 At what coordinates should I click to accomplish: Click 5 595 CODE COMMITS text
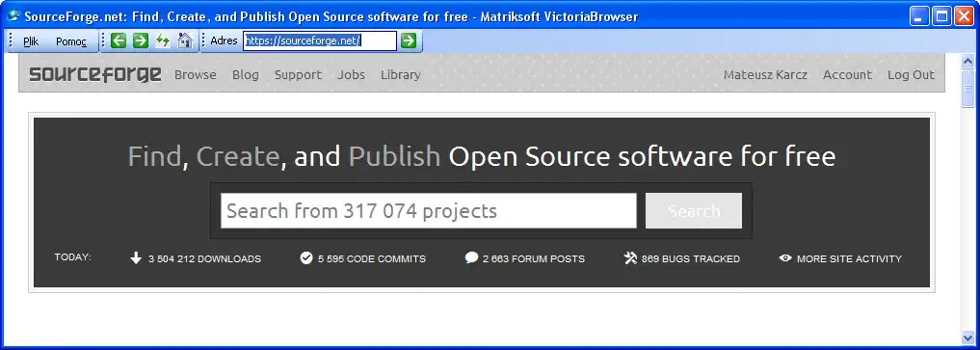click(x=372, y=258)
